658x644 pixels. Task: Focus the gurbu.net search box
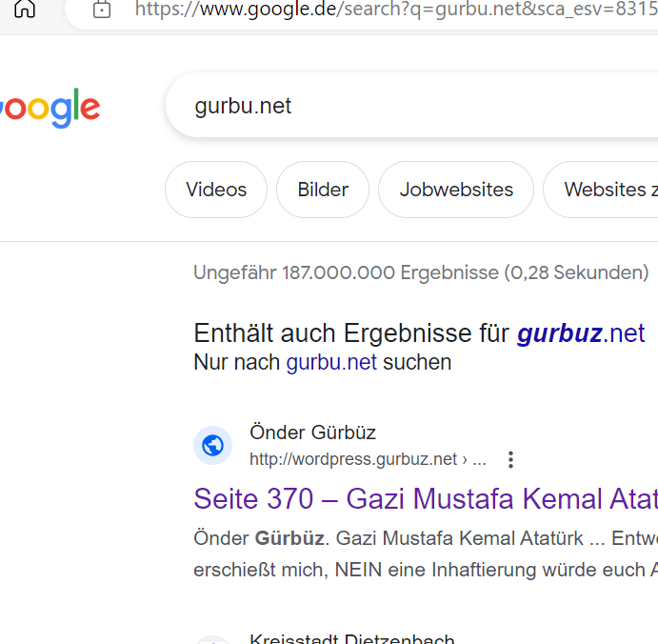(411, 106)
